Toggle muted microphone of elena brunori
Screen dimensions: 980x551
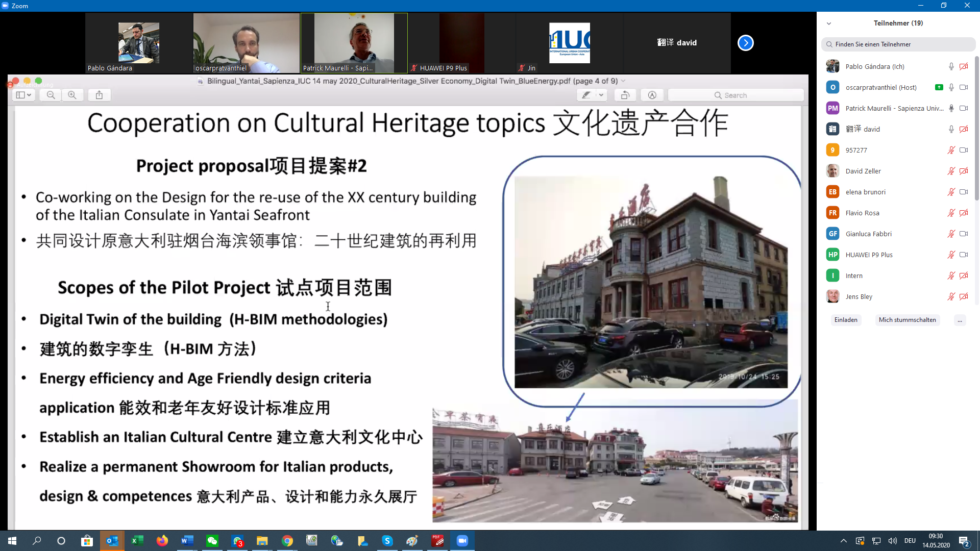951,192
